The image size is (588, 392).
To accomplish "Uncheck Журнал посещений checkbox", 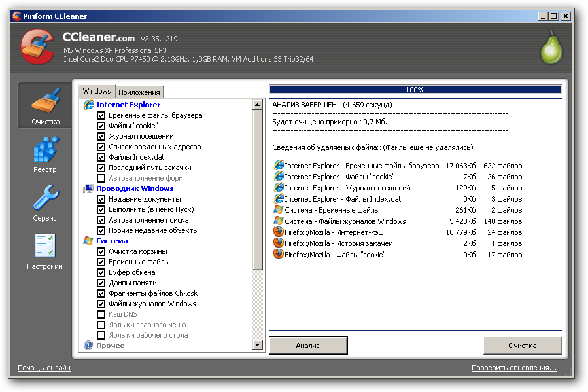I will [101, 136].
